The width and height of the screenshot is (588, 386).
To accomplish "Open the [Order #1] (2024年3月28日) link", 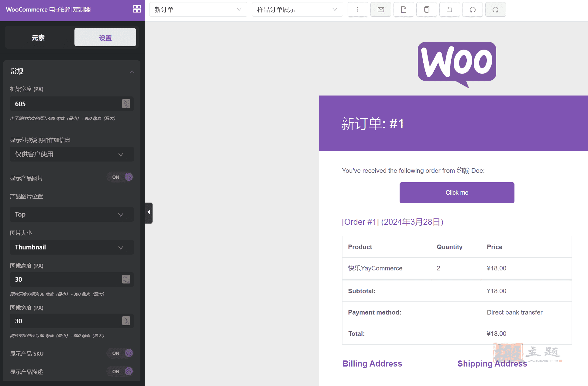I will 392,222.
